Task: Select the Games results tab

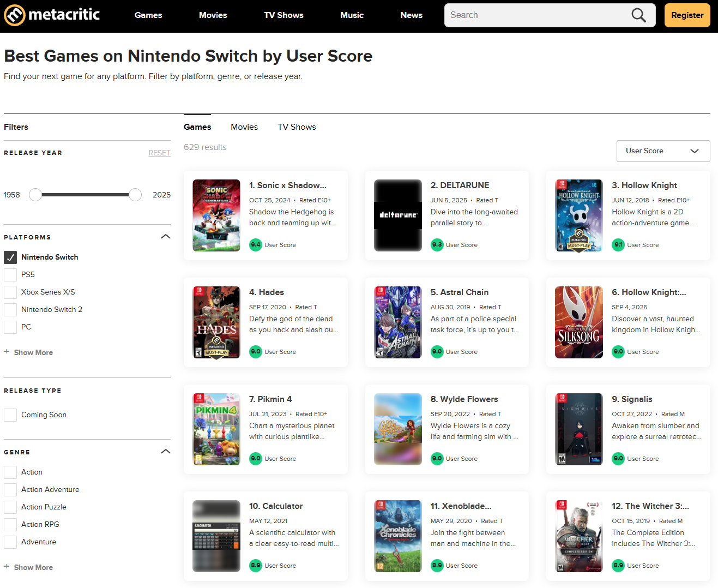Action: pos(197,127)
